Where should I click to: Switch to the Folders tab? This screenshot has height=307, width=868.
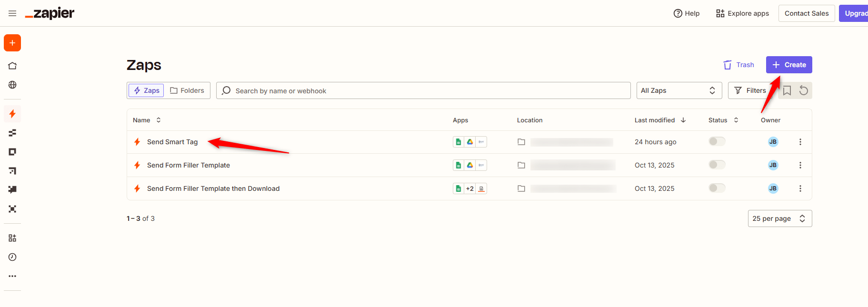(x=187, y=90)
